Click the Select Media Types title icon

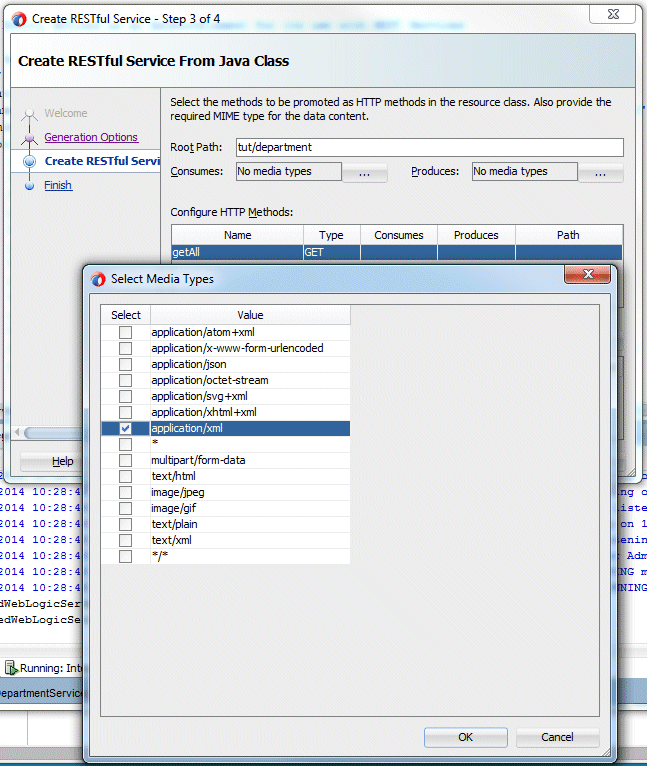[x=98, y=279]
